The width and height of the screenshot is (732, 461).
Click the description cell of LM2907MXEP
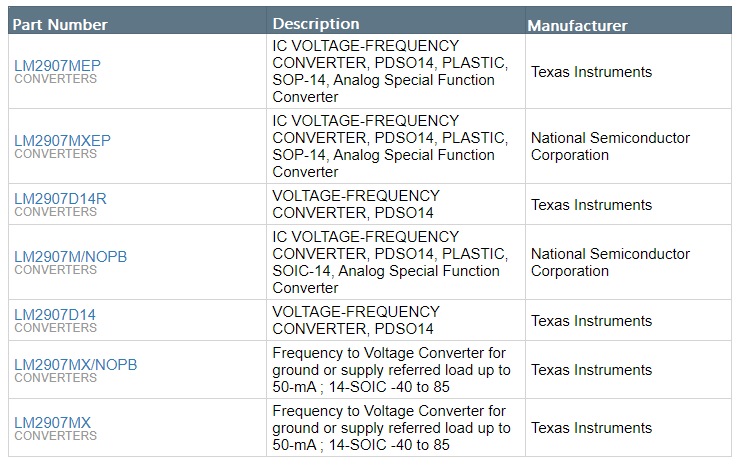pyautogui.click(x=390, y=146)
